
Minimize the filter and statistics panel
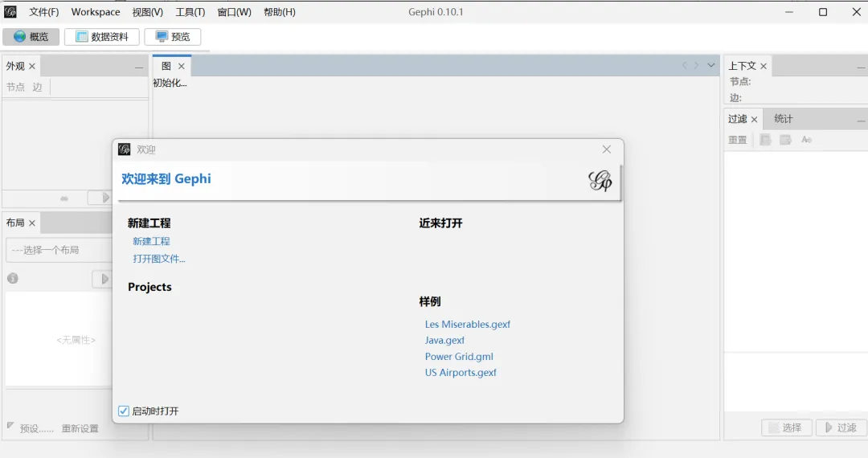861,121
